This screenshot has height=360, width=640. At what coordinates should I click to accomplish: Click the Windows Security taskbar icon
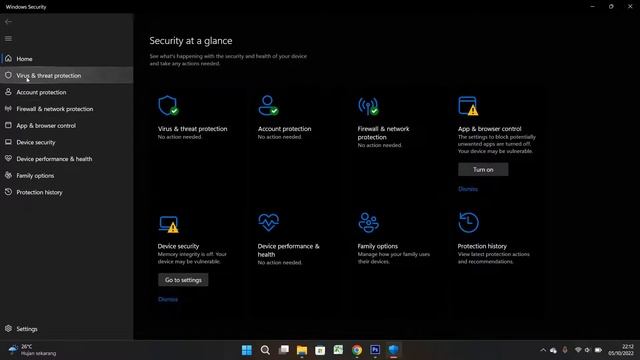393,350
